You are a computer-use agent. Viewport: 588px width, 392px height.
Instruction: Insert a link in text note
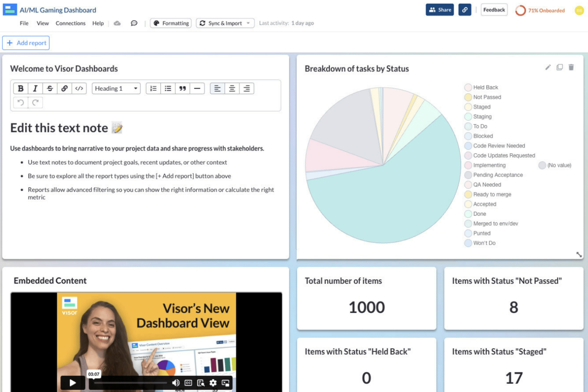coord(64,88)
